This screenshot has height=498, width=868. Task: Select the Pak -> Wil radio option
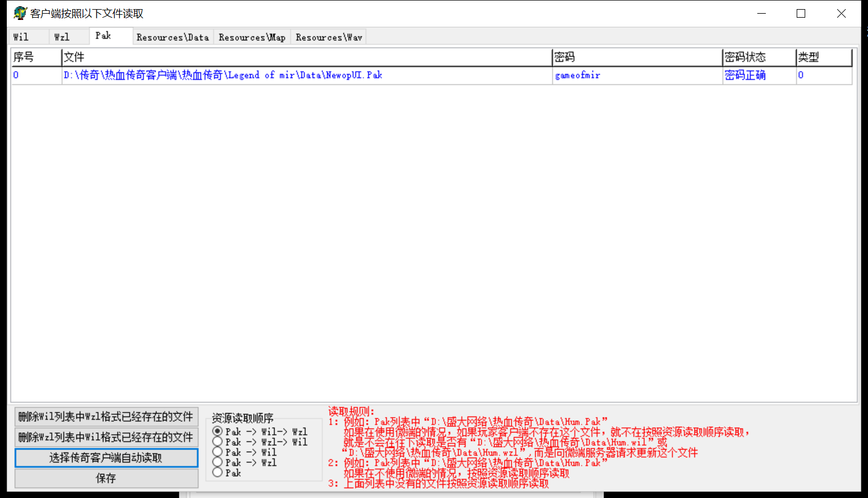[217, 452]
